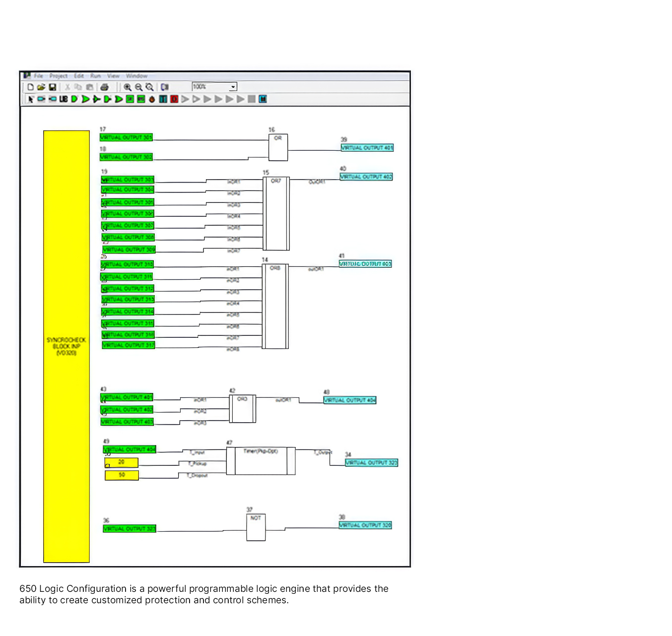Select the green VIRTUAL OUTPUT 302 input
672x636 pixels.
(x=126, y=157)
